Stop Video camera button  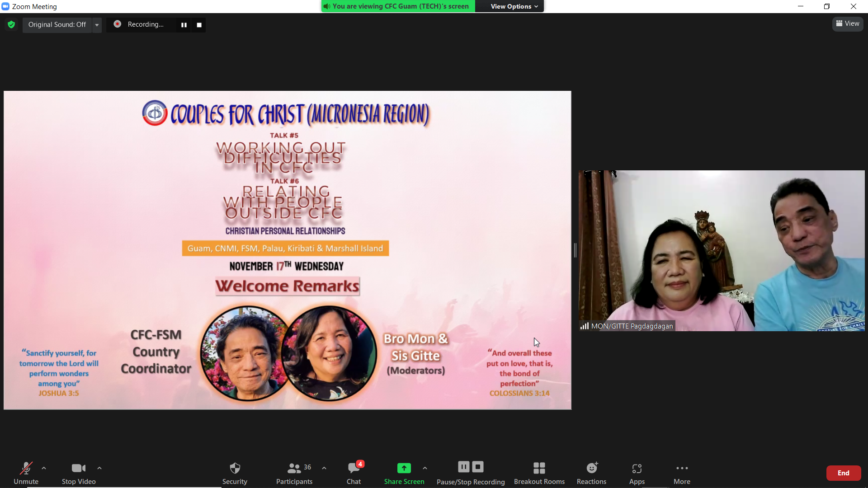pos(79,473)
